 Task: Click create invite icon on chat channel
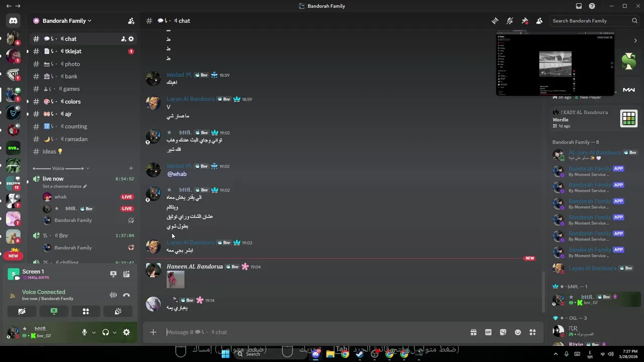tap(123, 39)
